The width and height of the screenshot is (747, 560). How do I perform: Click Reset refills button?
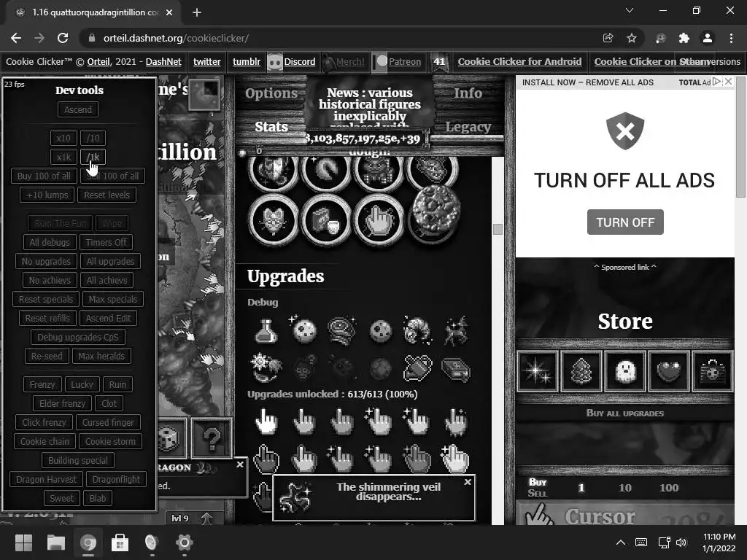click(47, 318)
